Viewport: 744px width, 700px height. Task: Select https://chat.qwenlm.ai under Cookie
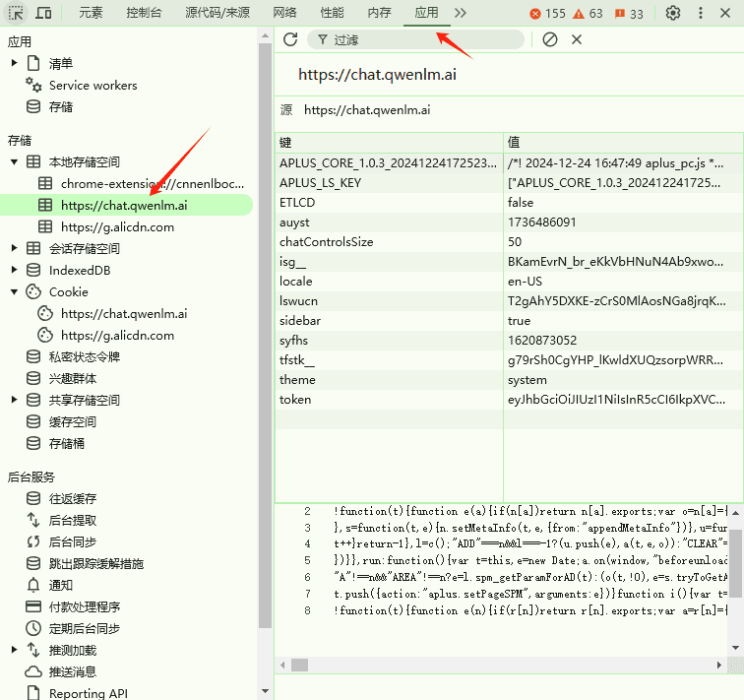pyautogui.click(x=124, y=314)
